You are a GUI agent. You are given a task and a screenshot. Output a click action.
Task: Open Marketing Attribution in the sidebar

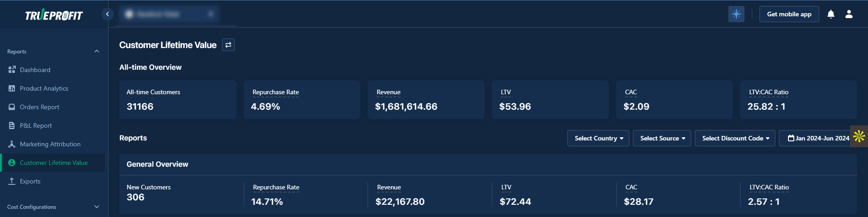click(50, 144)
